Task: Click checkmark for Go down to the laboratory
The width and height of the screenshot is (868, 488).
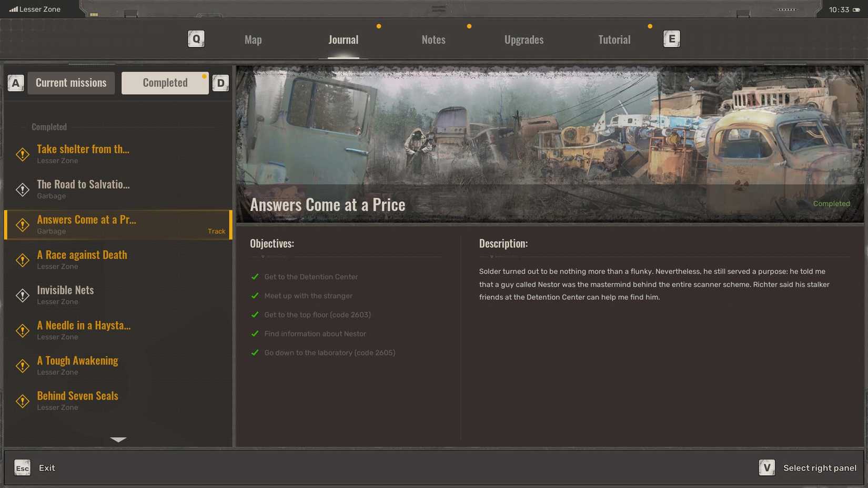Action: (x=255, y=352)
